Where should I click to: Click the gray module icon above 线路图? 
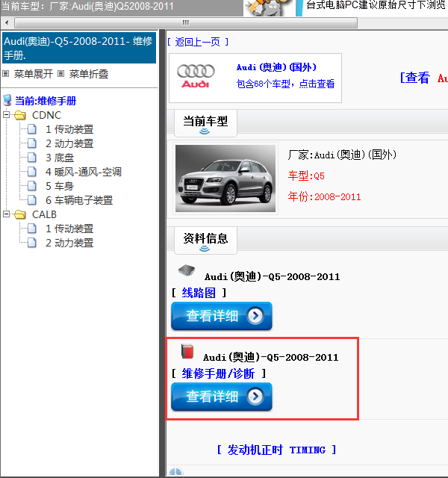pos(187,270)
